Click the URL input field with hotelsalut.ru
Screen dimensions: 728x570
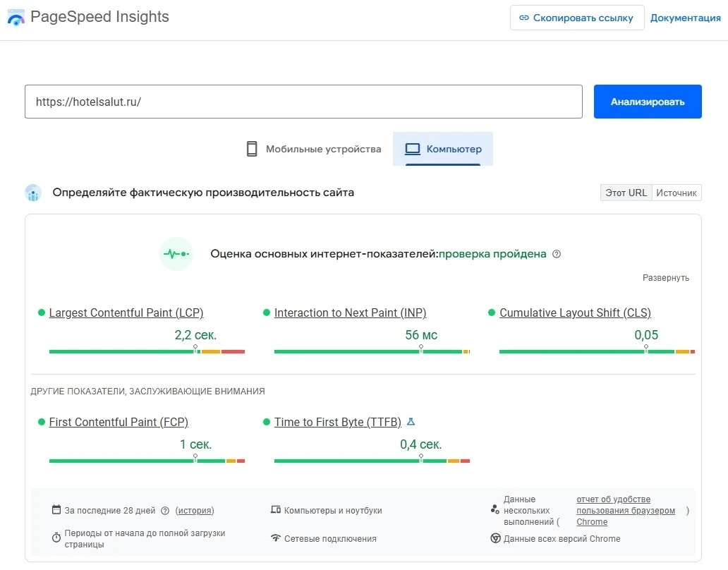(303, 102)
